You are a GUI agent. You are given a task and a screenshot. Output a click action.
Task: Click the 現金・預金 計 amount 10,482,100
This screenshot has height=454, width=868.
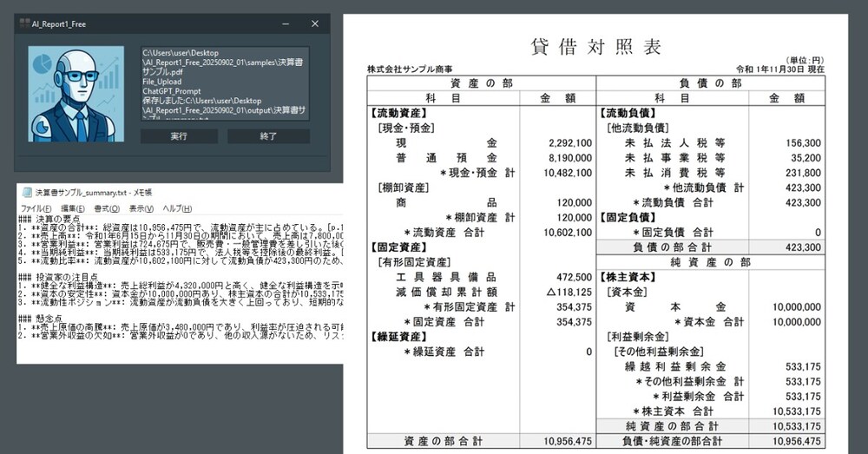click(568, 173)
